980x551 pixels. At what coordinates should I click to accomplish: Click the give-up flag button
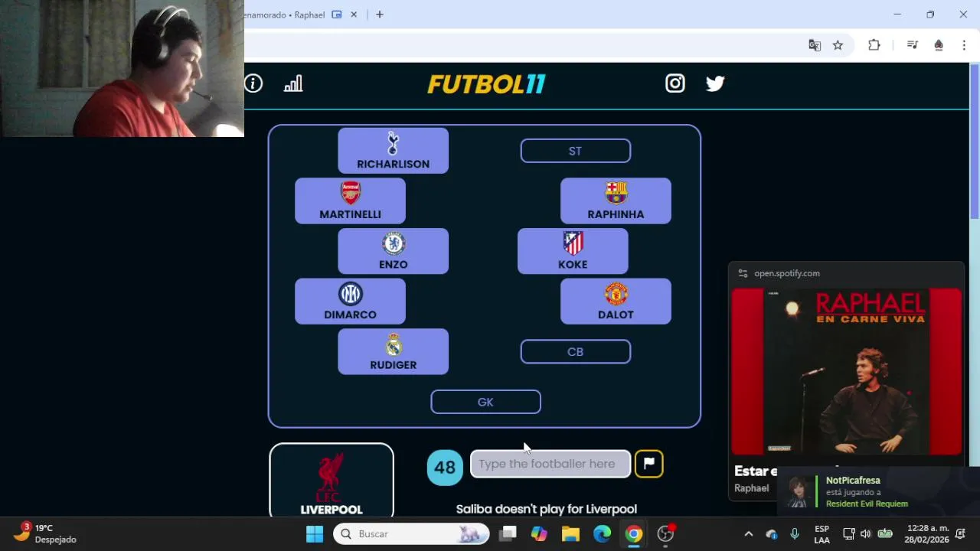[x=649, y=463]
